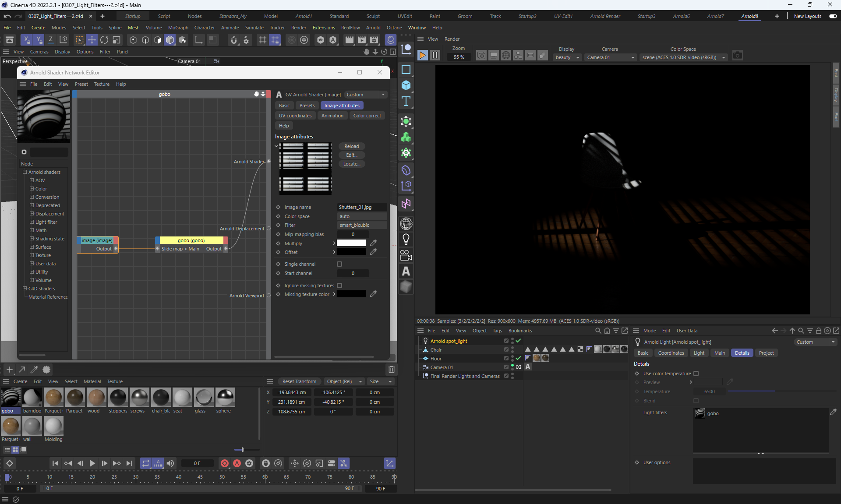Click the Text spline tool icon
Screen dimensions: 841x504
[406, 102]
